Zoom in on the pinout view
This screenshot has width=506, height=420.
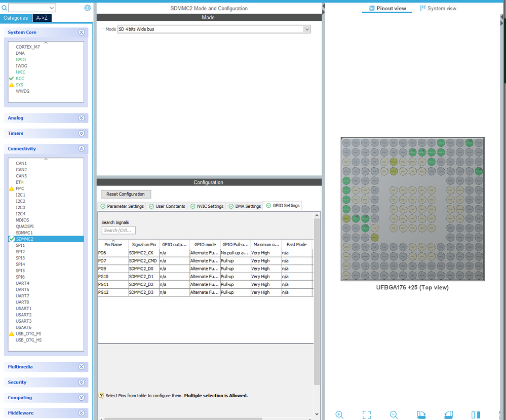[339, 414]
